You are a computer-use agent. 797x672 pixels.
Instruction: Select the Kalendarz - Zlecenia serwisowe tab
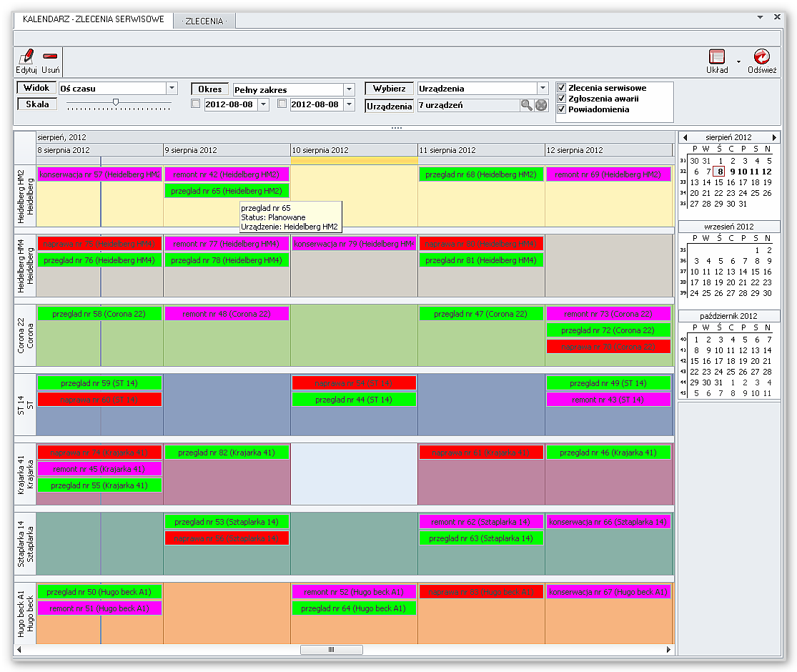coord(94,20)
